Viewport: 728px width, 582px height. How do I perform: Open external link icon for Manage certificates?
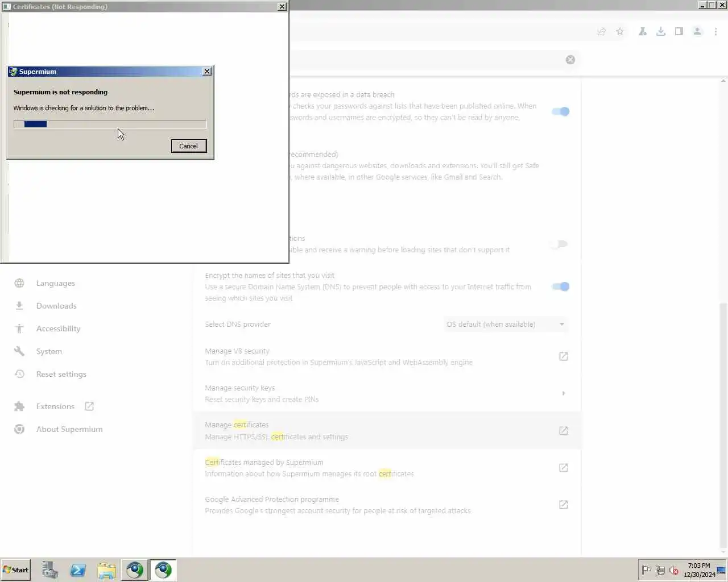564,431
